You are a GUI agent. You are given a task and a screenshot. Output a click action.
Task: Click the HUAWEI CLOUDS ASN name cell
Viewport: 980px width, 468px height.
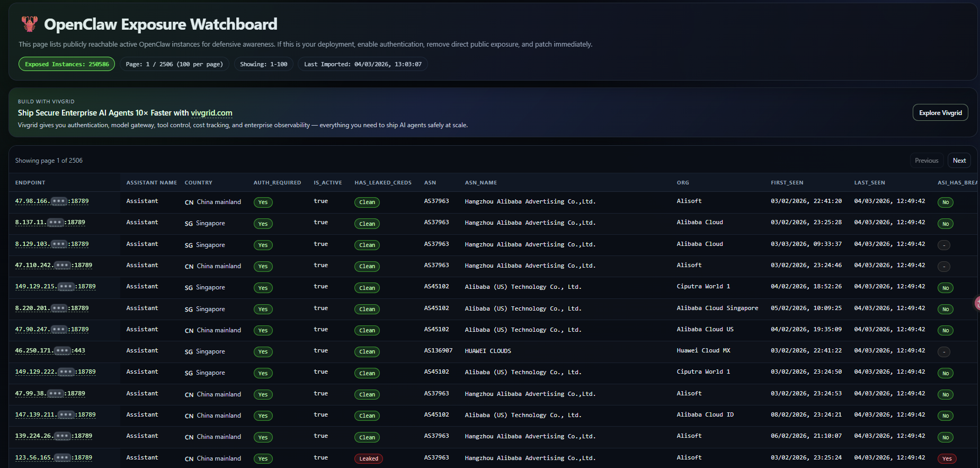pyautogui.click(x=488, y=351)
